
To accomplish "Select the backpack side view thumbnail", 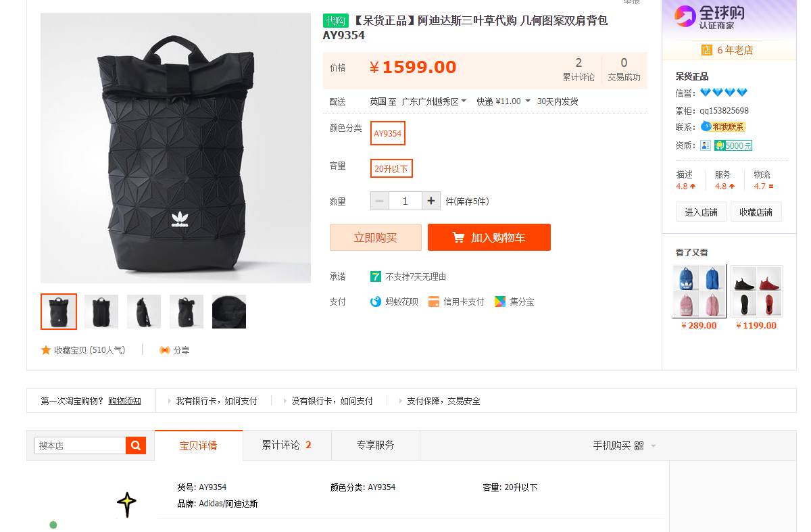I will coord(144,312).
